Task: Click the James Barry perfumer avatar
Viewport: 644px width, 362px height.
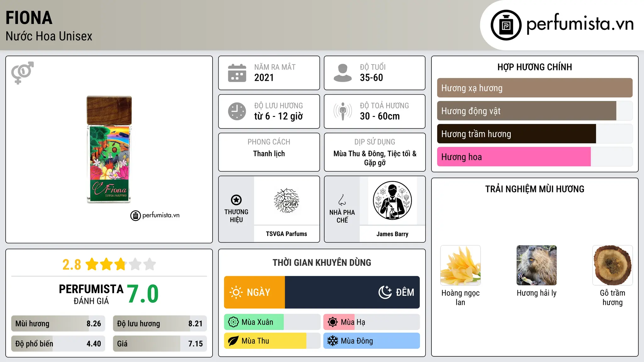Action: click(x=392, y=200)
